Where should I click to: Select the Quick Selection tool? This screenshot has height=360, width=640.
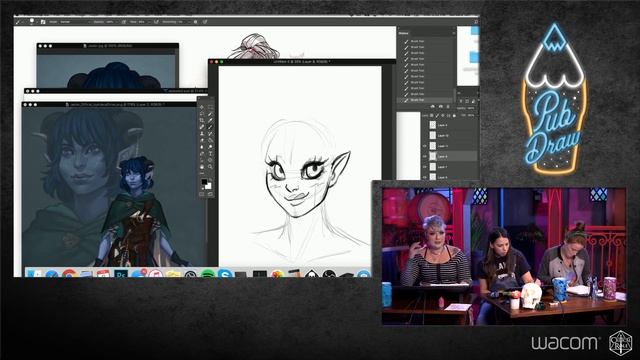210,114
